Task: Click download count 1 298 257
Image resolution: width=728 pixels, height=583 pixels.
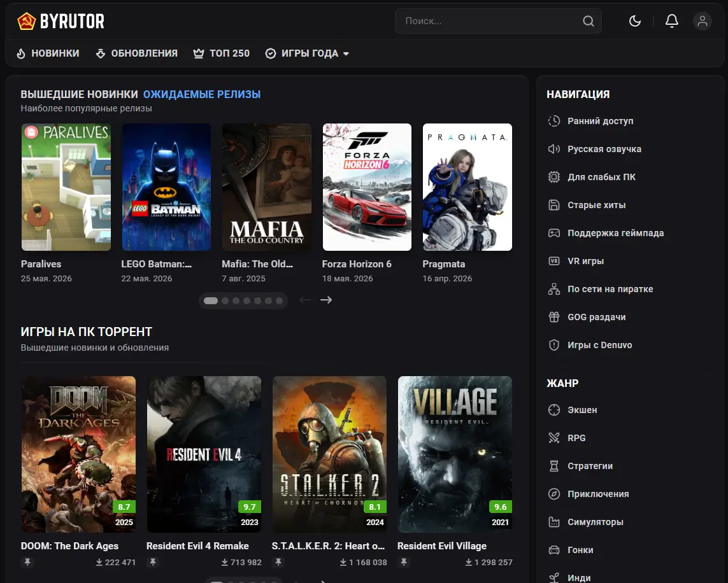Action: (489, 562)
